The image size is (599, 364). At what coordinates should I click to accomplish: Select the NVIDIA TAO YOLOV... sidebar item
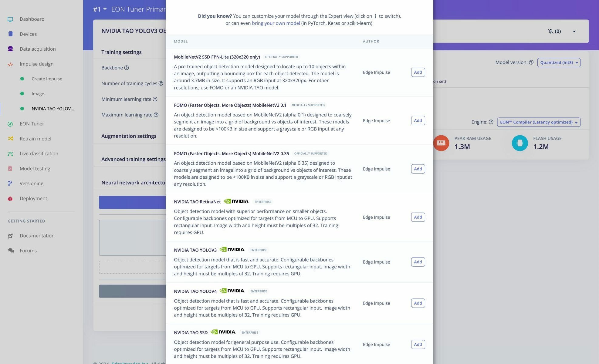pyautogui.click(x=53, y=109)
